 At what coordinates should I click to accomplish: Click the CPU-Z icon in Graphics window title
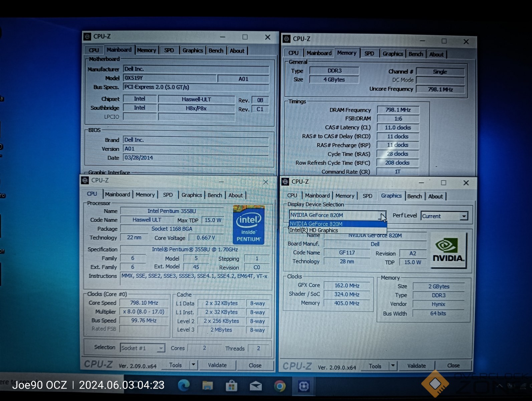pyautogui.click(x=285, y=182)
